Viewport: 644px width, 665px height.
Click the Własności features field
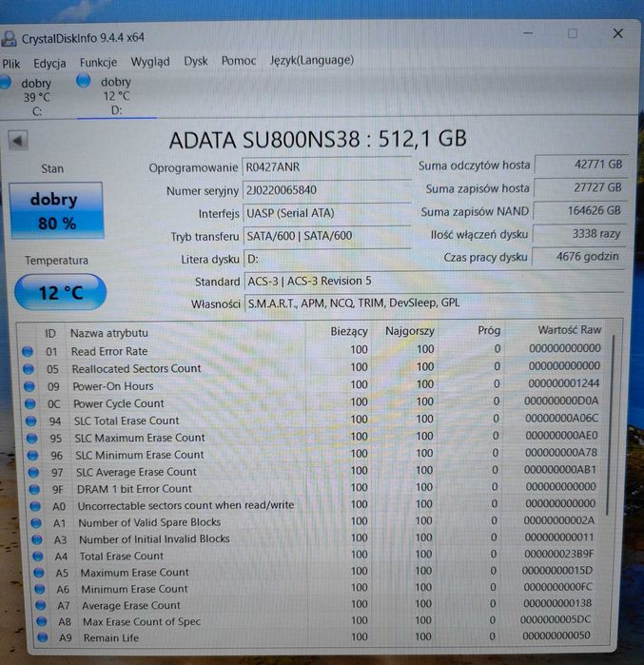tap(434, 303)
